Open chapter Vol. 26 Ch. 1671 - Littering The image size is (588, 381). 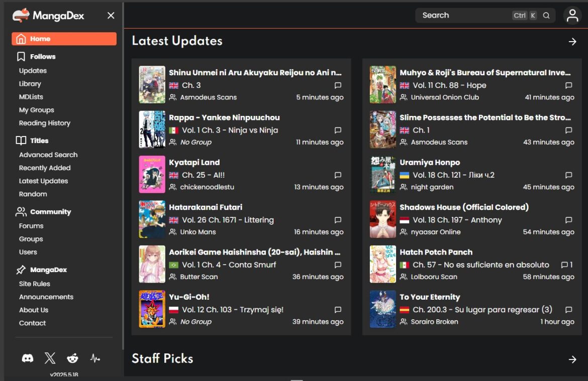pyautogui.click(x=228, y=220)
